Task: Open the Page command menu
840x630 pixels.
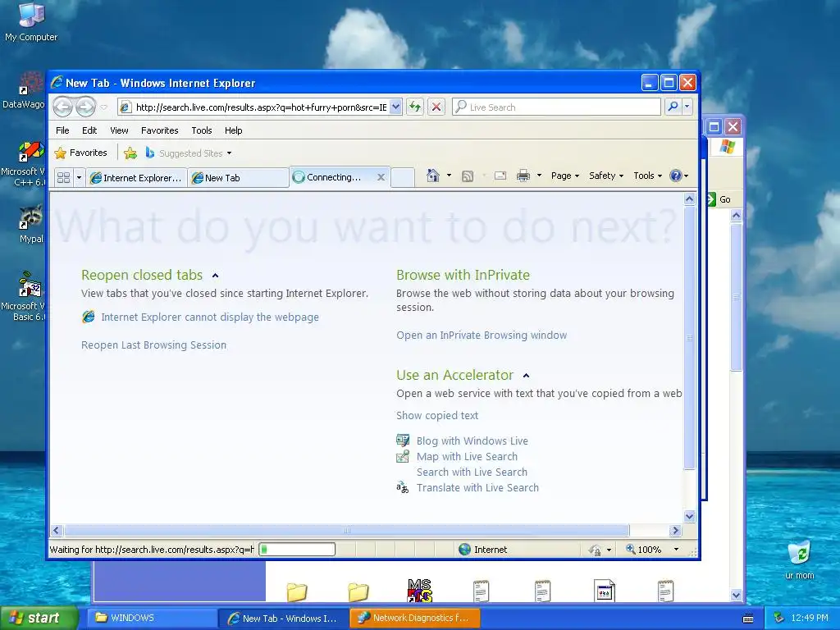Action: pos(565,176)
